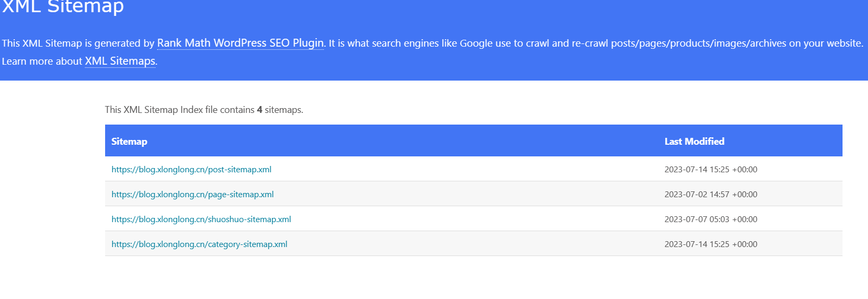The image size is (868, 299).
Task: Follow the XML Sitemaps learn-more link
Action: pyautogui.click(x=120, y=61)
